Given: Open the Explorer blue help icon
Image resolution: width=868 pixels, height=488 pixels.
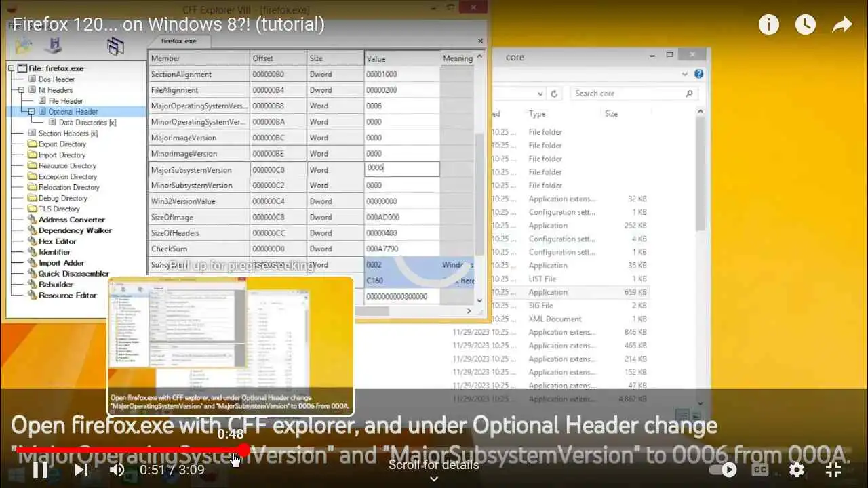Looking at the screenshot, I should [698, 74].
